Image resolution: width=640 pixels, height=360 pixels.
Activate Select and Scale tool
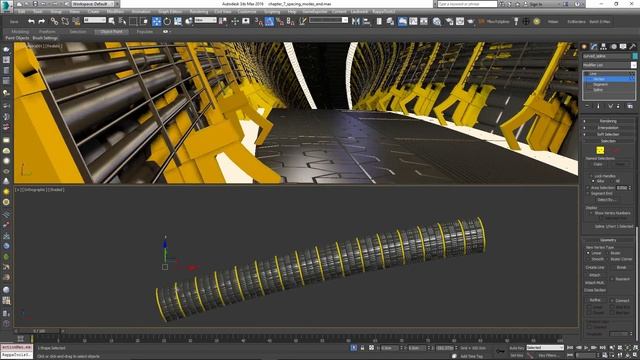coord(178,21)
